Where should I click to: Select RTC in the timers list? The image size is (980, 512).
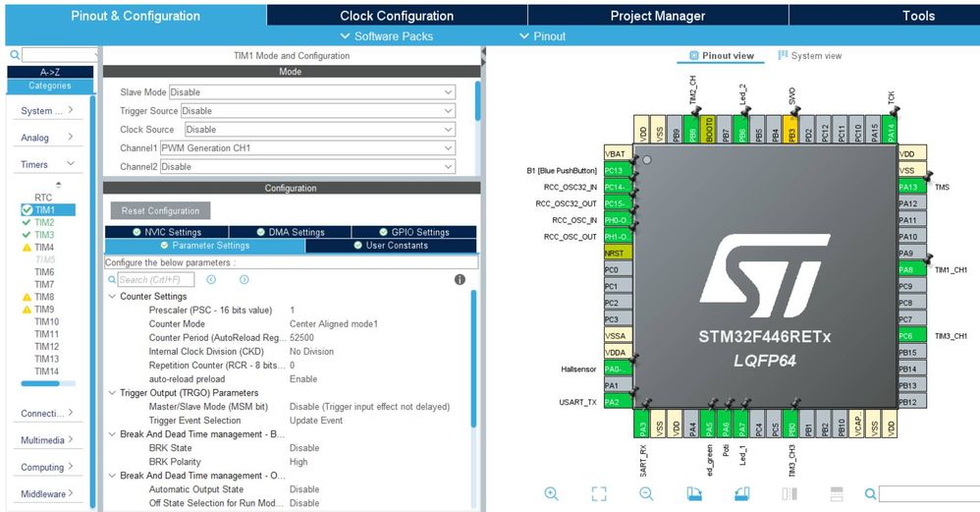point(43,198)
